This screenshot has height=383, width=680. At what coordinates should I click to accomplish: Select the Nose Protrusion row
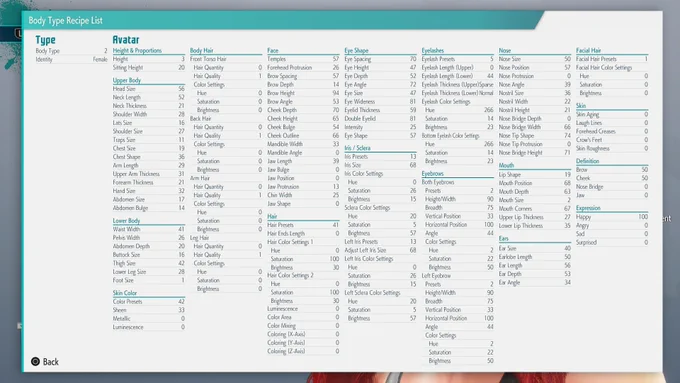[x=535, y=76]
